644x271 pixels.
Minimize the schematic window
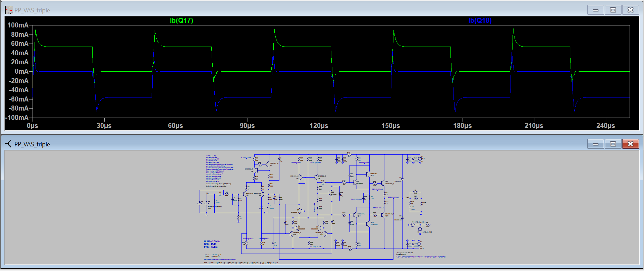(596, 144)
